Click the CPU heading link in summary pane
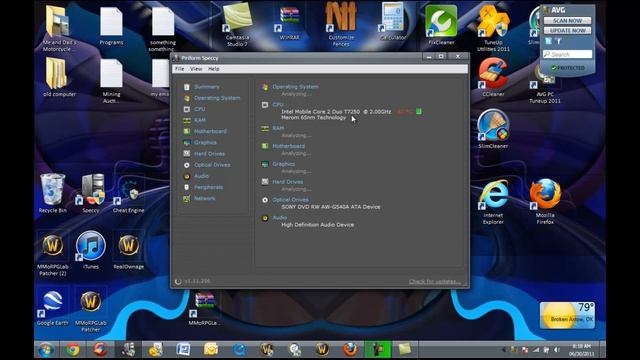The width and height of the screenshot is (640, 360). (278, 105)
